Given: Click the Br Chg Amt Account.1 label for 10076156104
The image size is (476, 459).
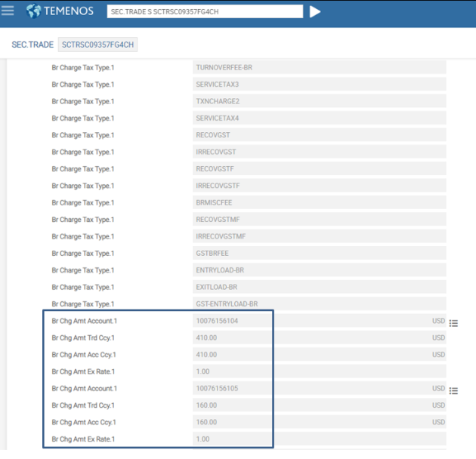Looking at the screenshot, I should (84, 321).
